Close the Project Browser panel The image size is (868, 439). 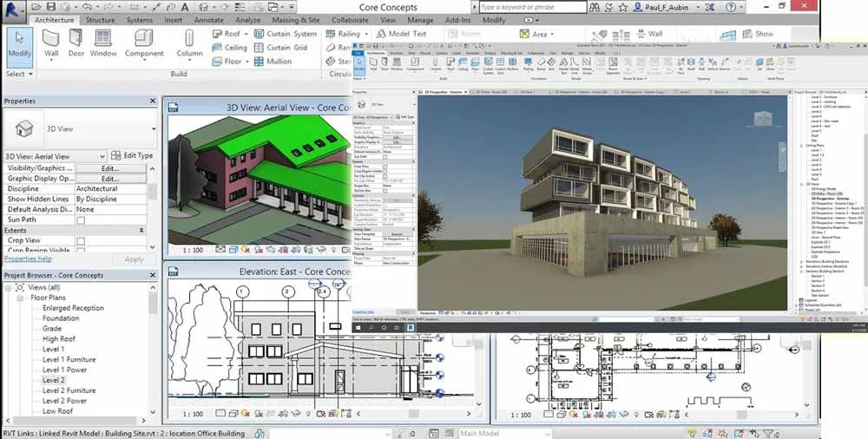[153, 275]
